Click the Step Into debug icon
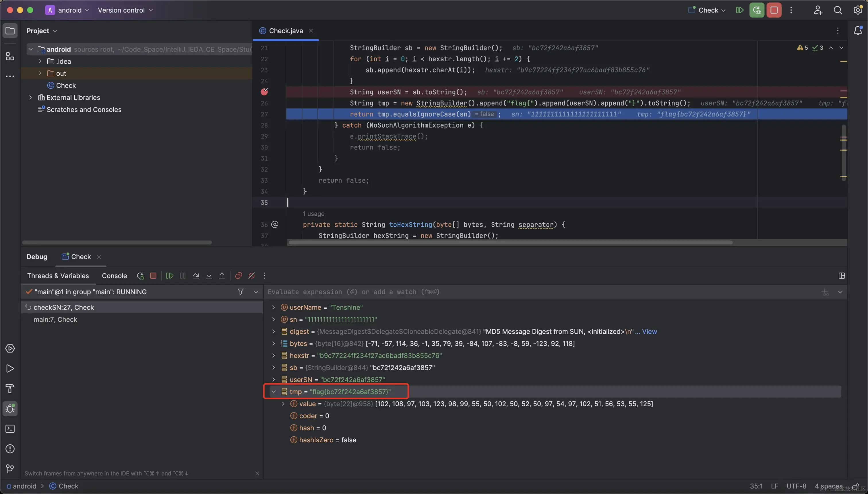The height and width of the screenshot is (494, 868). pos(209,276)
